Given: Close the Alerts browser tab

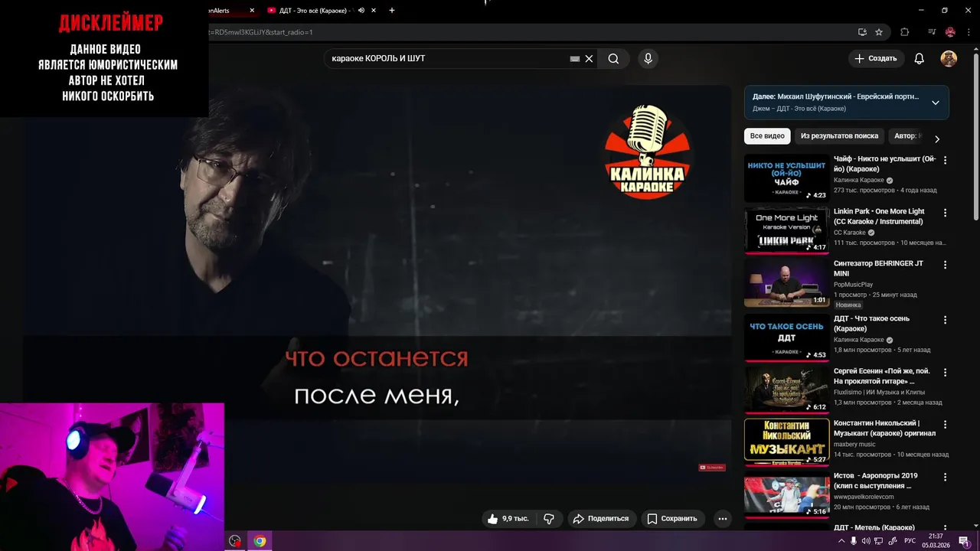Looking at the screenshot, I should pos(252,11).
